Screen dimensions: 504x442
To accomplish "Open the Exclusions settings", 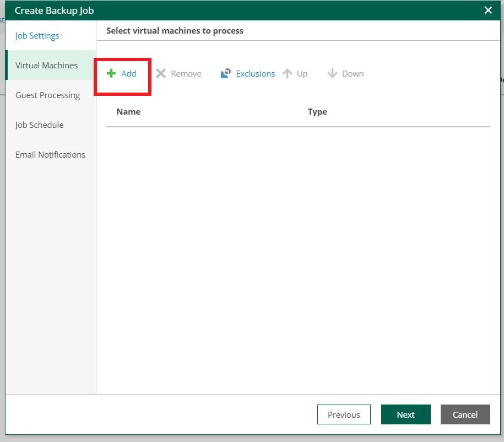I will click(x=247, y=73).
